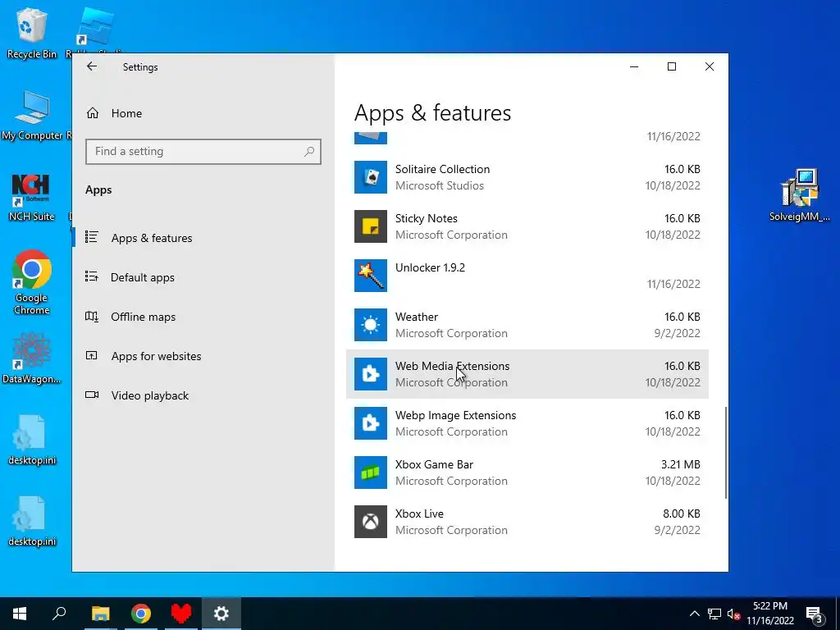Select the Weather app name
The image size is (840, 630).
click(417, 317)
